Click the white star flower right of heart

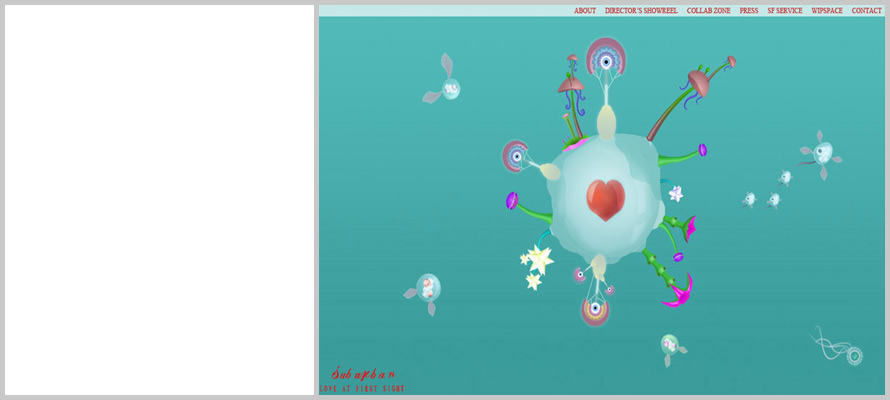(x=675, y=193)
